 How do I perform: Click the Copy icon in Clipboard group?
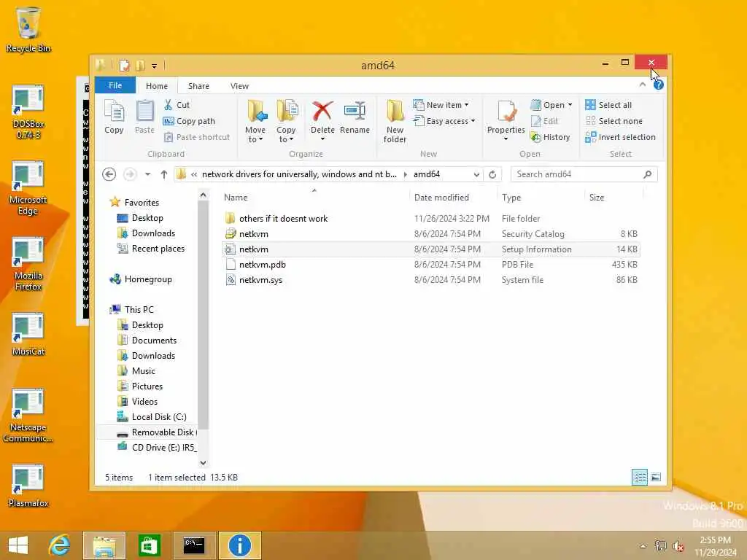[x=114, y=117]
